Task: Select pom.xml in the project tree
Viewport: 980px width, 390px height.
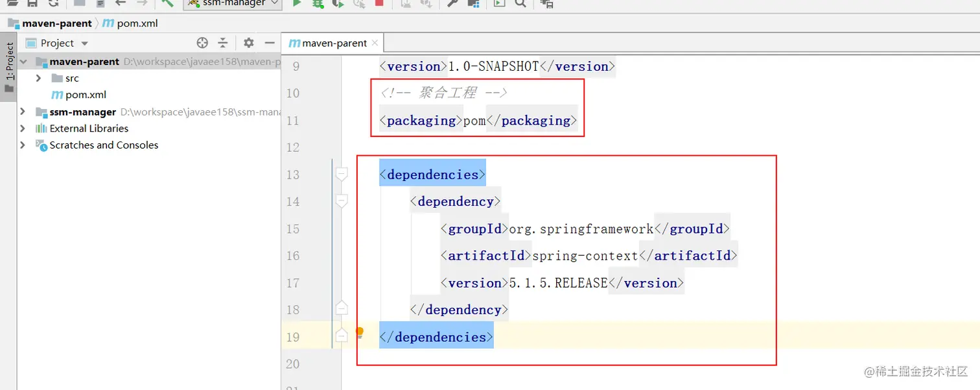Action: (78, 95)
